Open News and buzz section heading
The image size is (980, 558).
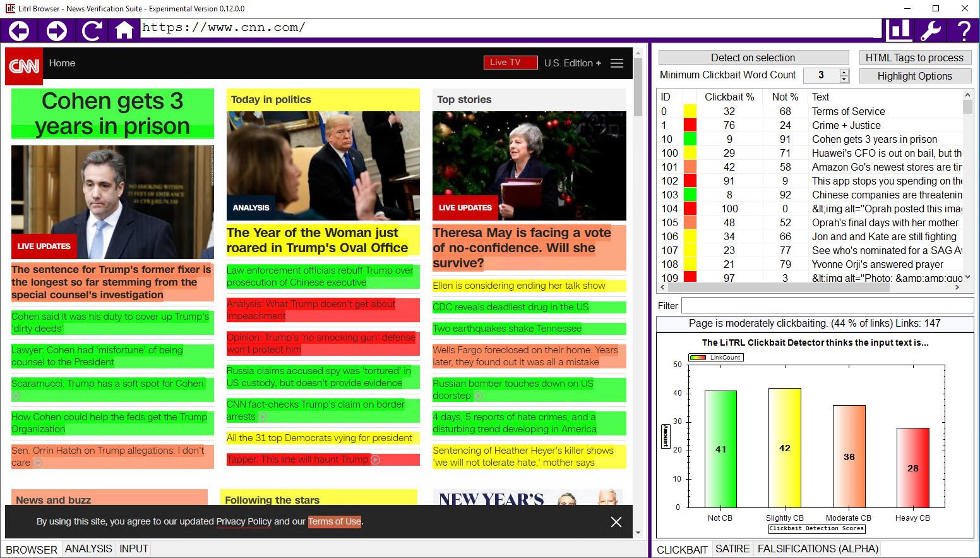(x=54, y=500)
